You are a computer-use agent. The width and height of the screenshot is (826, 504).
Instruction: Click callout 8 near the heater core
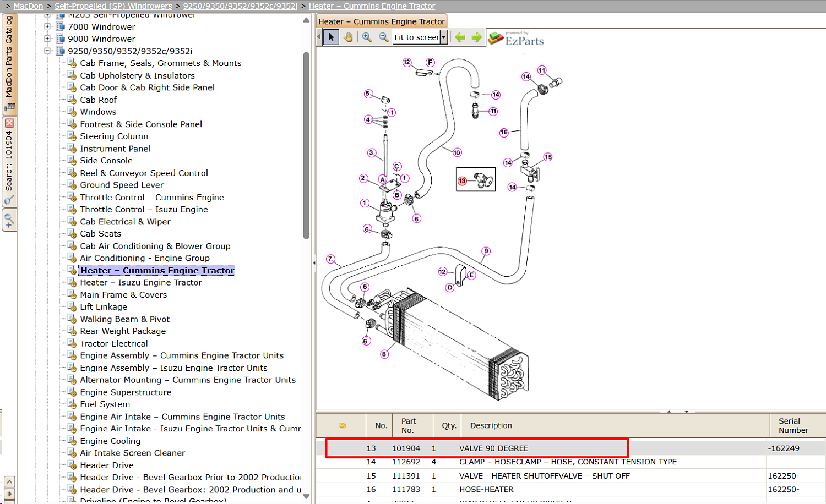click(384, 354)
